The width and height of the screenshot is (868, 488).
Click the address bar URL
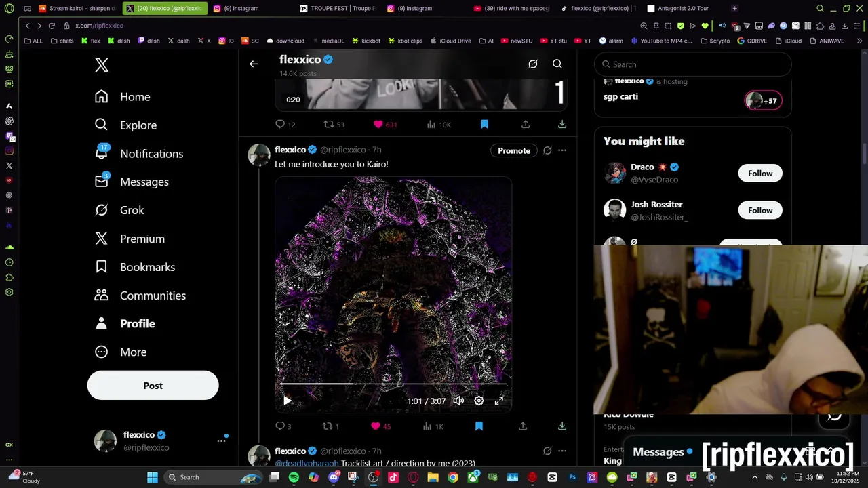pyautogui.click(x=99, y=26)
